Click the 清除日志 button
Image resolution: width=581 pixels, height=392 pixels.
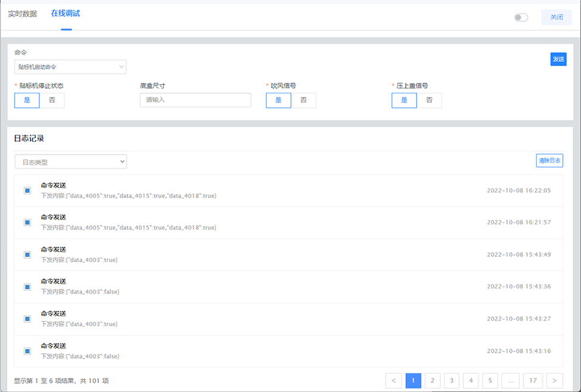click(549, 161)
